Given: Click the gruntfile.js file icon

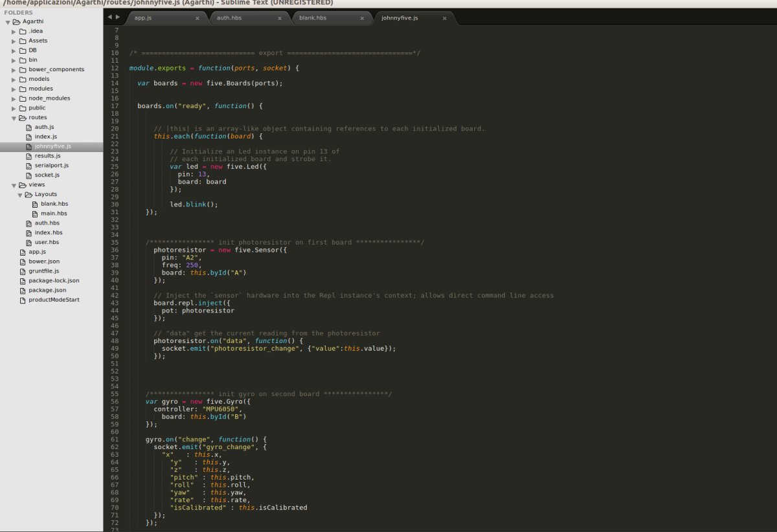Looking at the screenshot, I should 23,271.
